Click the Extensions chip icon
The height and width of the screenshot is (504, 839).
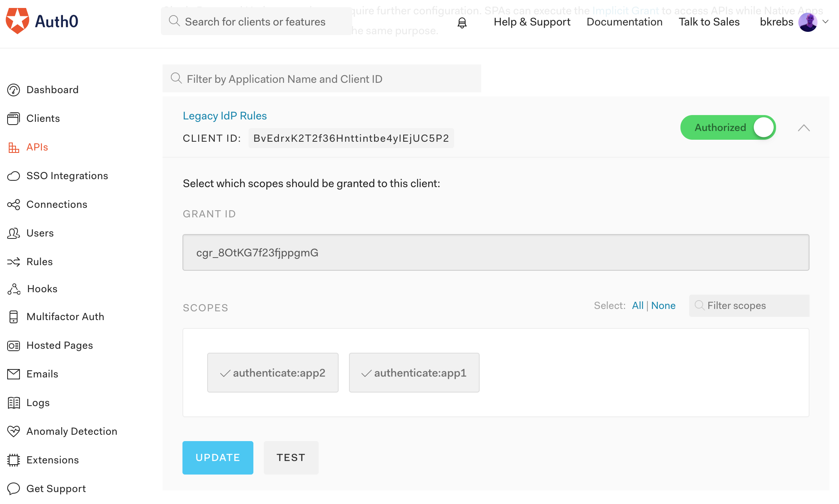click(x=14, y=460)
